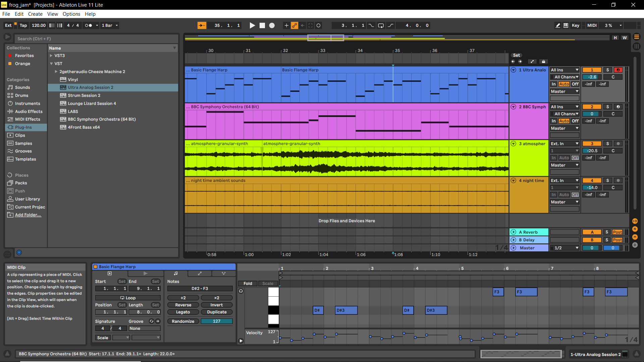The image size is (644, 362).
Task: Deactivate track 2 BBC Symph activator
Action: (592, 107)
